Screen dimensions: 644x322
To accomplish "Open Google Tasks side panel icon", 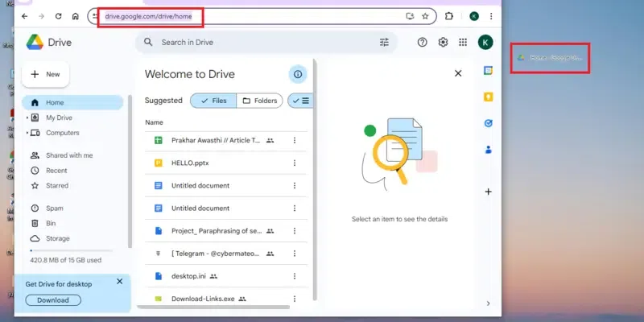I will tap(488, 123).
